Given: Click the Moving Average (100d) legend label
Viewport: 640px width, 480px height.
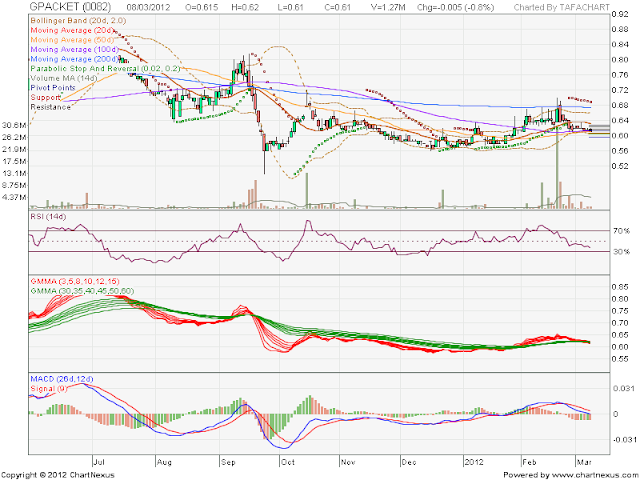Looking at the screenshot, I should point(74,49).
